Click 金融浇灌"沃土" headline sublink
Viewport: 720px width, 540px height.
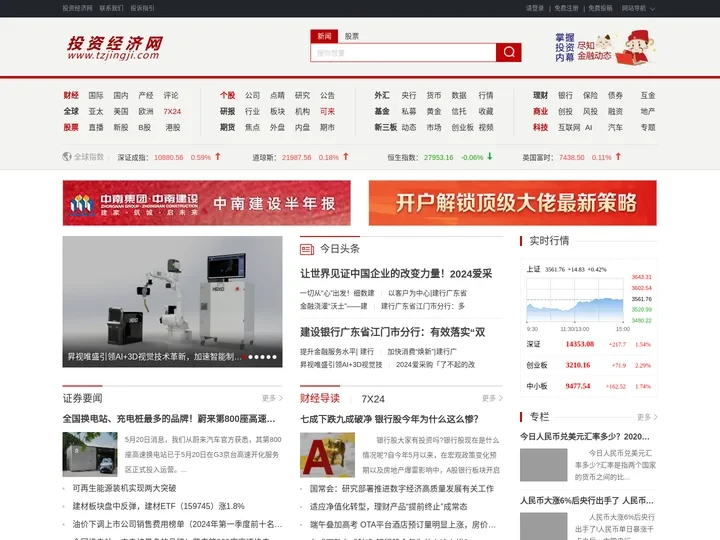pyautogui.click(x=334, y=306)
